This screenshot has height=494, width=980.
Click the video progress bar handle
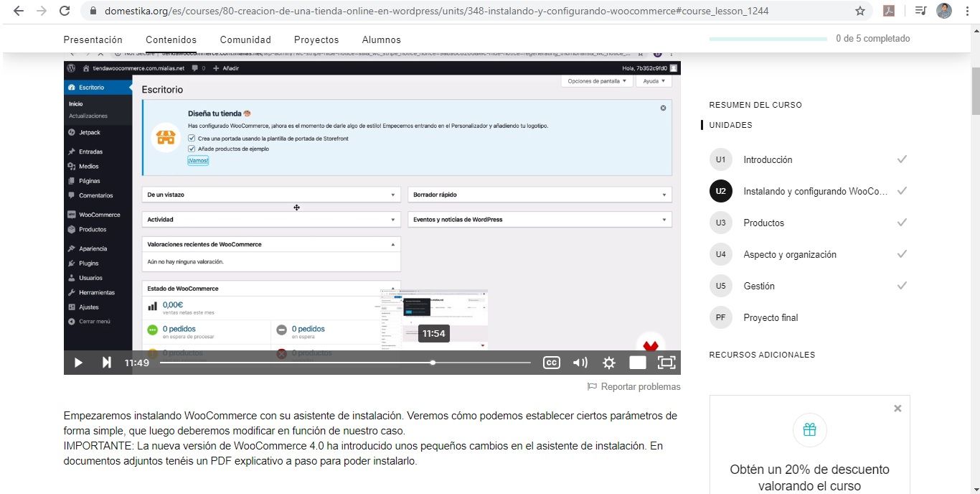coord(433,363)
